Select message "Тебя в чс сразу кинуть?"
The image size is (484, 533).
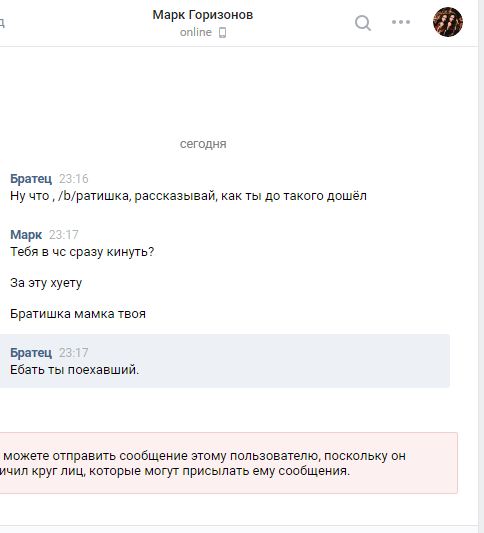(x=82, y=252)
